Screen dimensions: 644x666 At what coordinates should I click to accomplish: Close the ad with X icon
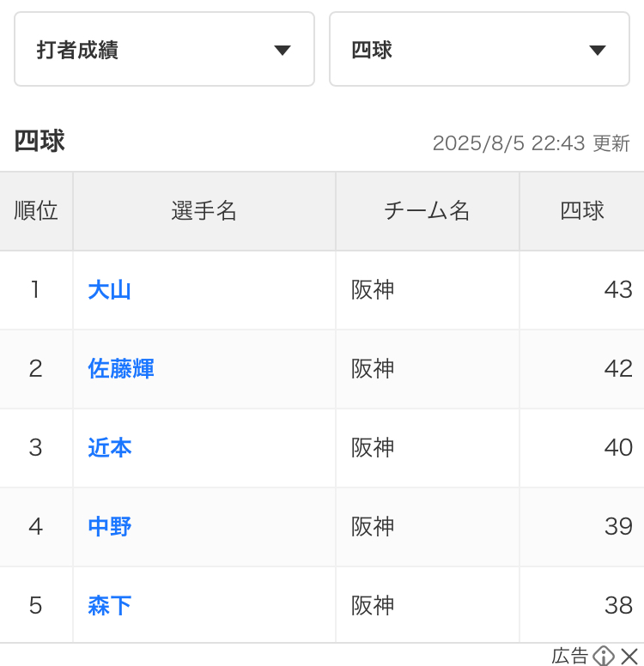[x=630, y=657]
